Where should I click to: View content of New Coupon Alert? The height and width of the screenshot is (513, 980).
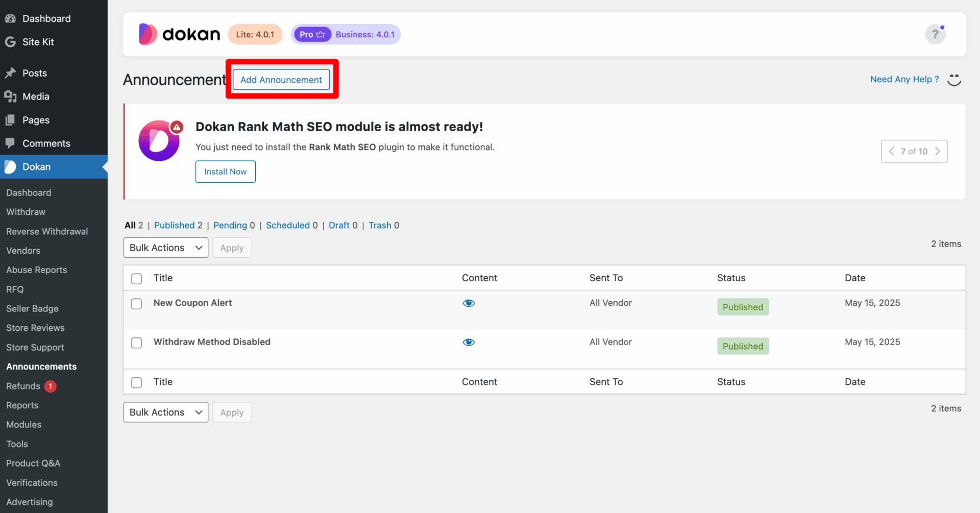[469, 303]
